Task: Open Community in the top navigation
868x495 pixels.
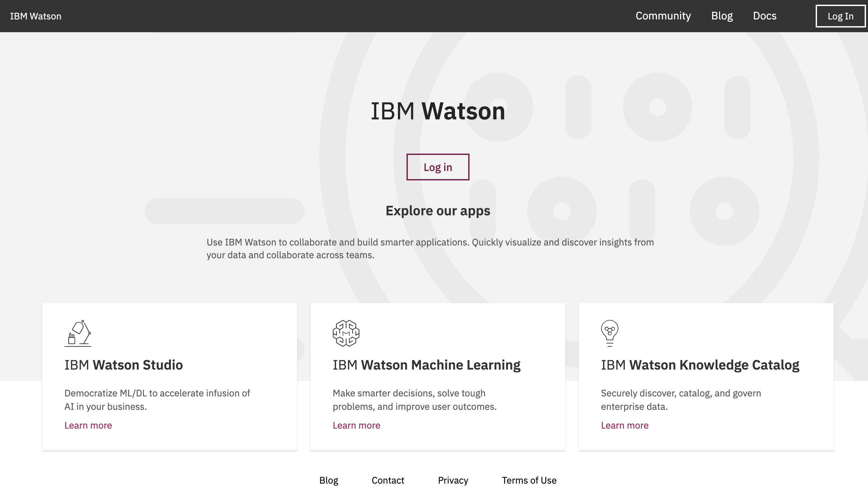Action: (x=663, y=16)
